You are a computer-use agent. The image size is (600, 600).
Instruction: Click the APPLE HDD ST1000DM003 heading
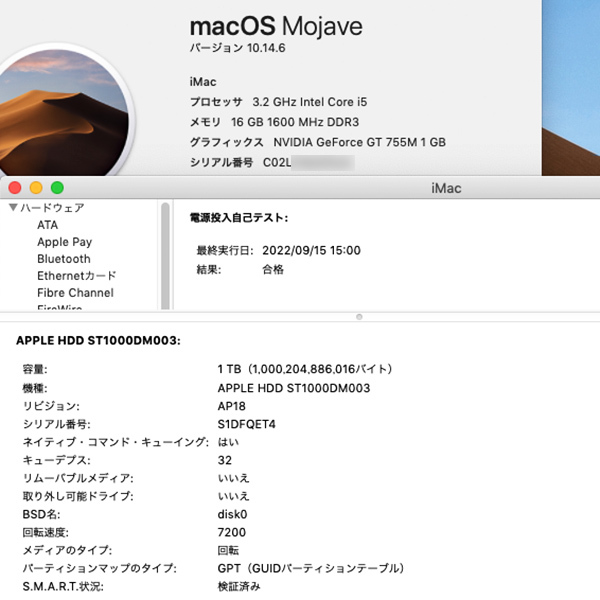point(98,341)
